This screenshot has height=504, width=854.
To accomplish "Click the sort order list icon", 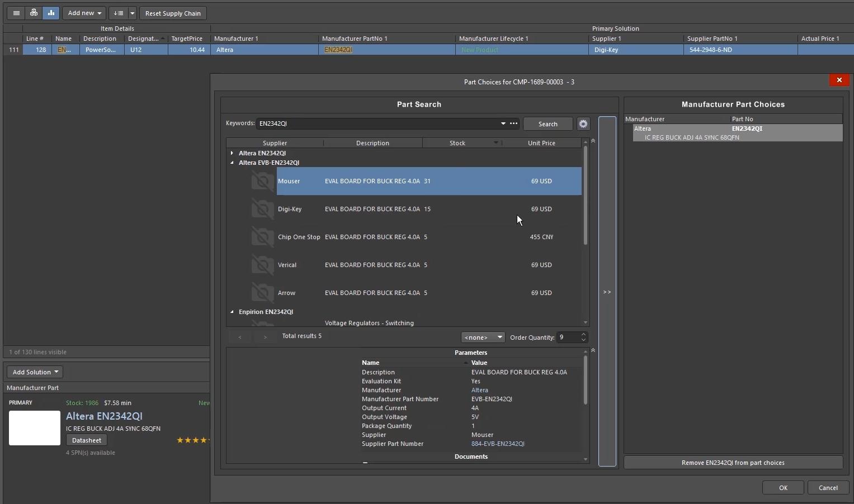I will pos(119,13).
